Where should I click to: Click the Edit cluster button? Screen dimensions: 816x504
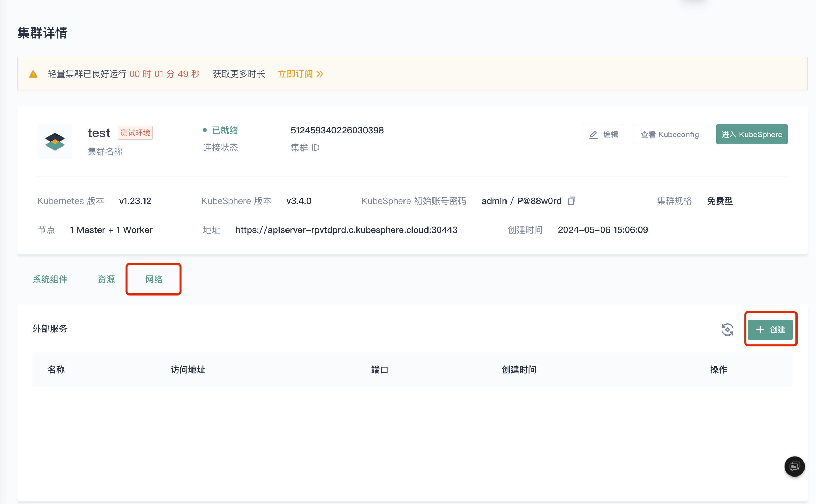603,134
